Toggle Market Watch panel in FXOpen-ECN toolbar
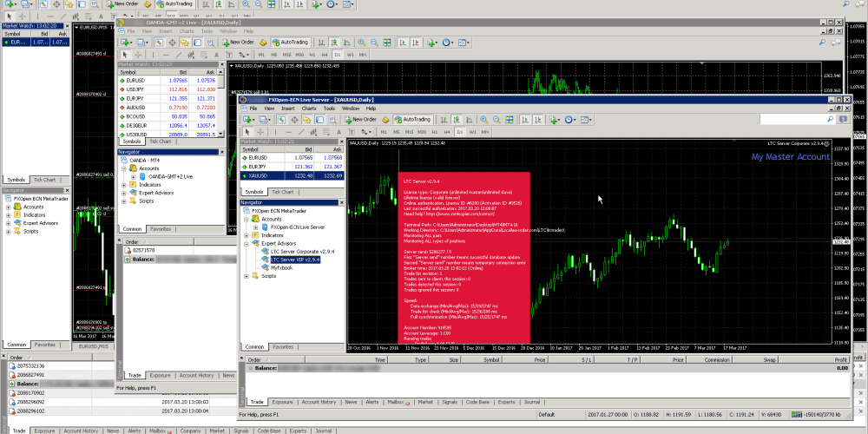 [282, 120]
